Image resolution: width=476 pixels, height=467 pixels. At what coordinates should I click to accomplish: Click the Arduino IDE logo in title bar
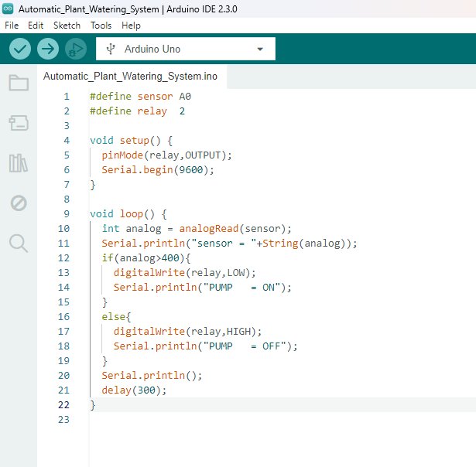pos(9,9)
